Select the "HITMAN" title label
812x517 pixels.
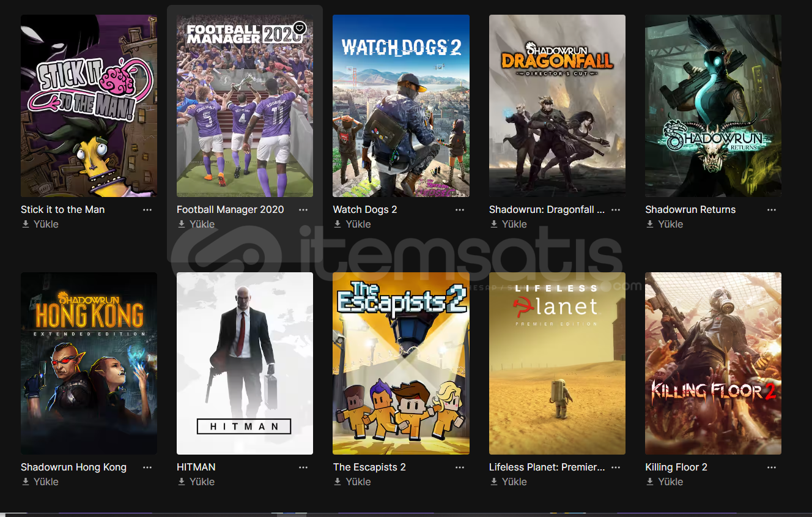pyautogui.click(x=196, y=467)
